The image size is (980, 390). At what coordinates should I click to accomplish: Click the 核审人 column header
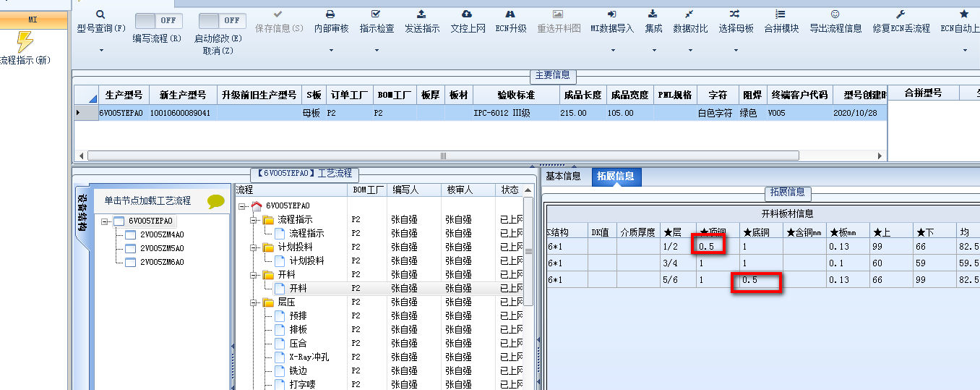pyautogui.click(x=468, y=190)
